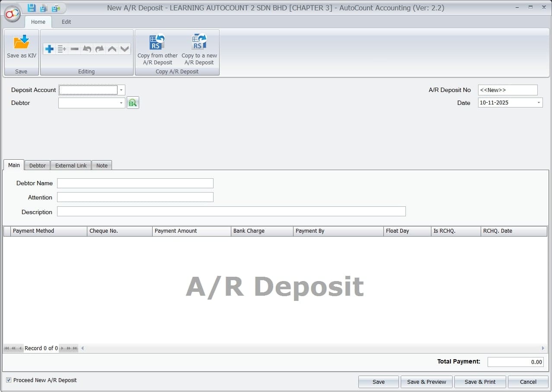Viewport: 552px width, 392px height.
Task: Click the Description input field
Action: click(231, 212)
